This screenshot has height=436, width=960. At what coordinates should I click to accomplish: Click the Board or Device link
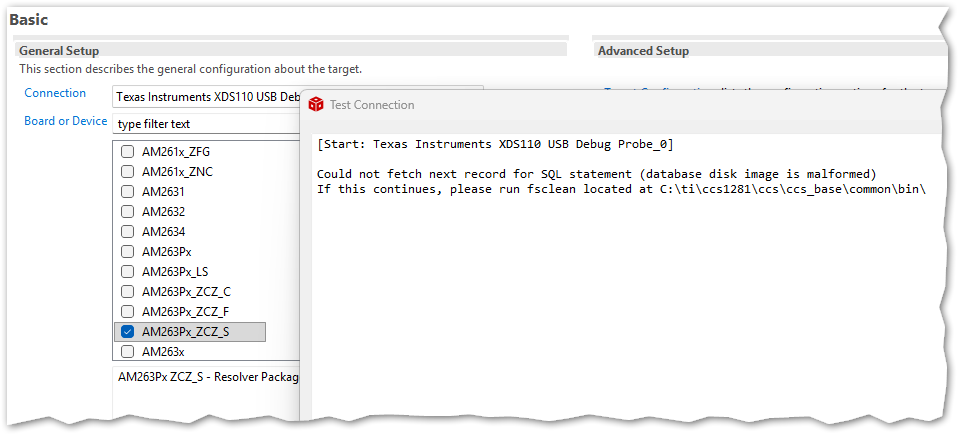click(x=65, y=121)
